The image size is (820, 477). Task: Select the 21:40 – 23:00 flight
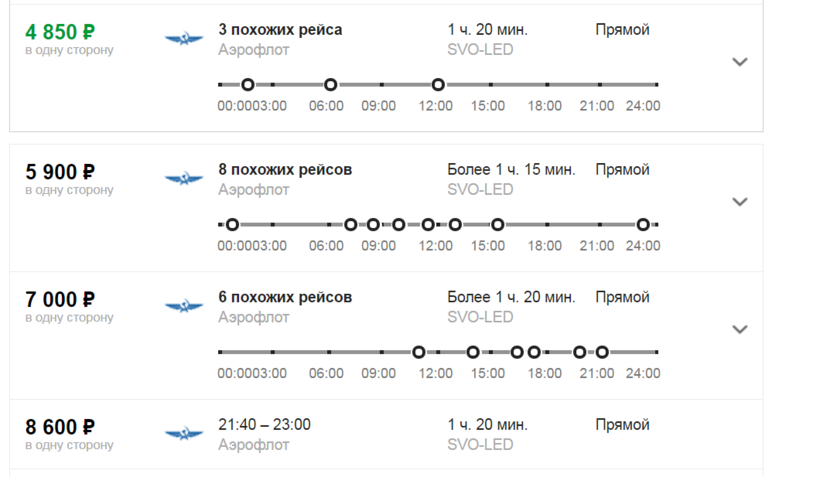(x=264, y=424)
